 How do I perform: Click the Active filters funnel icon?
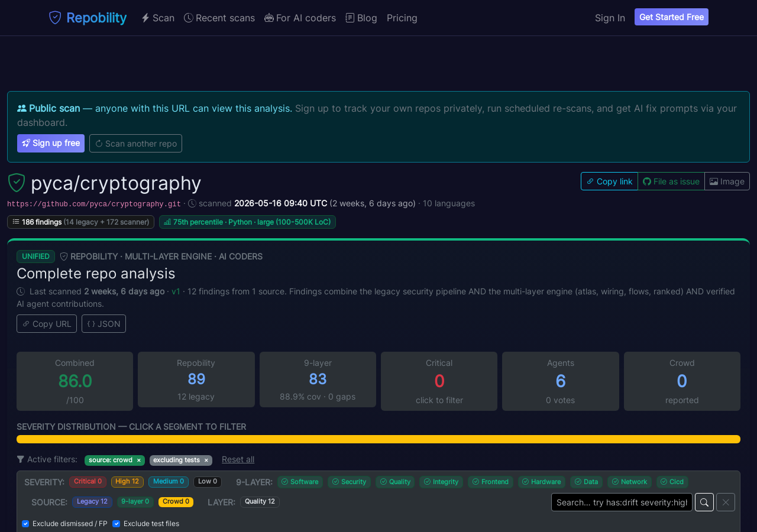tap(21, 459)
